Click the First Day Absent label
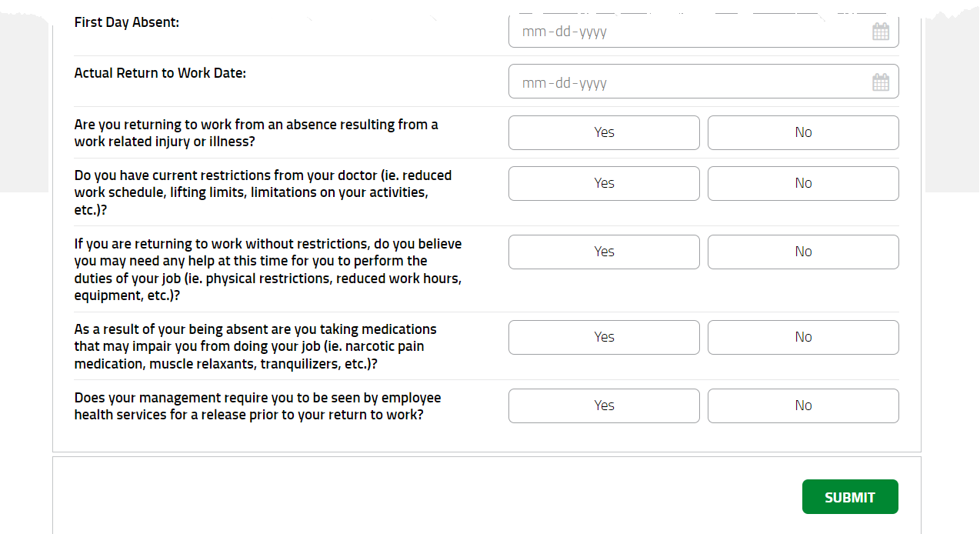 [x=127, y=22]
